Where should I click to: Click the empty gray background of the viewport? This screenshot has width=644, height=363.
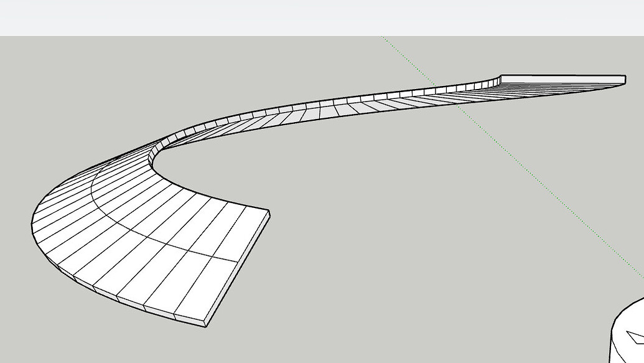click(x=373, y=280)
